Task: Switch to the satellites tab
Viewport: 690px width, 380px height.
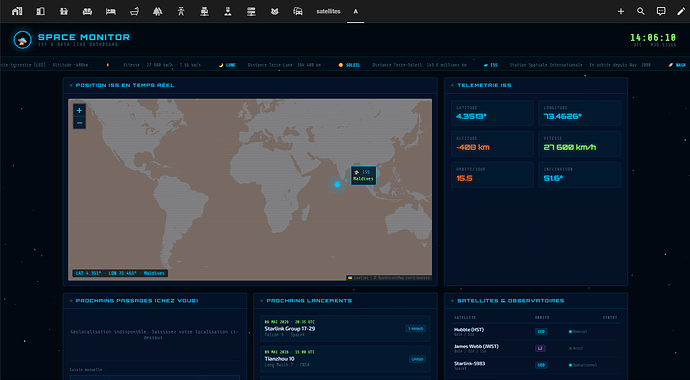Action: [328, 11]
